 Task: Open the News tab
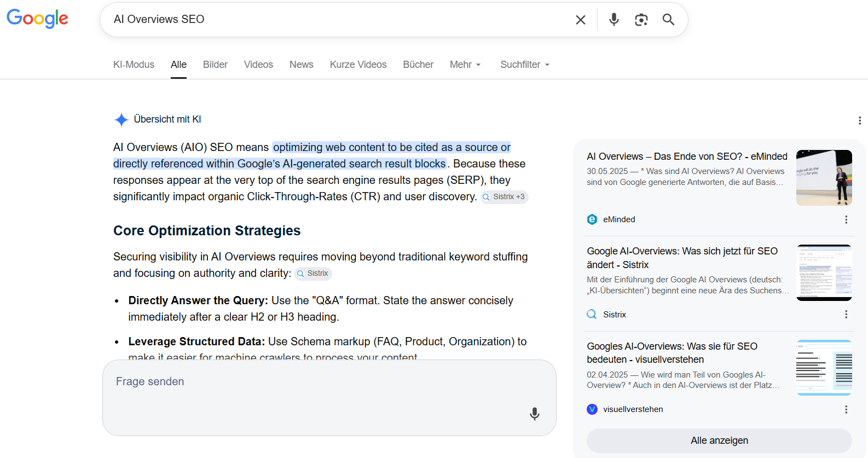(302, 65)
